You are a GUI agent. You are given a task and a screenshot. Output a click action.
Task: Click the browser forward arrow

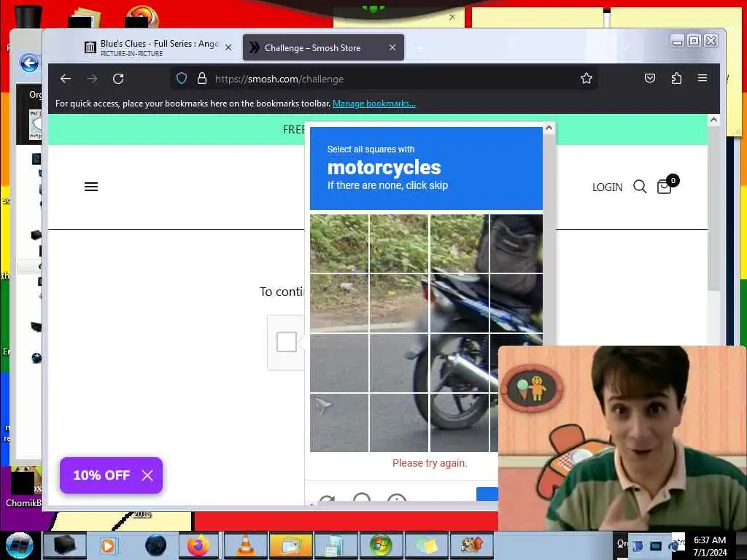(x=92, y=79)
